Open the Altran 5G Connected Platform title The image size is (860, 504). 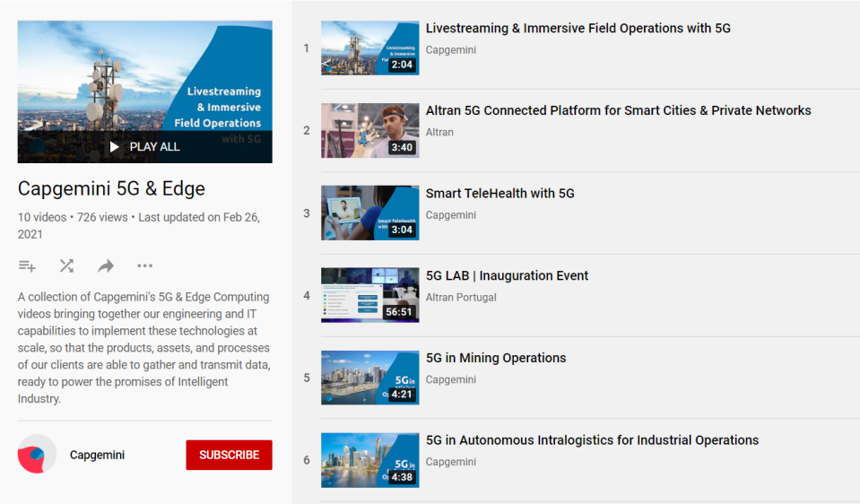pyautogui.click(x=618, y=111)
